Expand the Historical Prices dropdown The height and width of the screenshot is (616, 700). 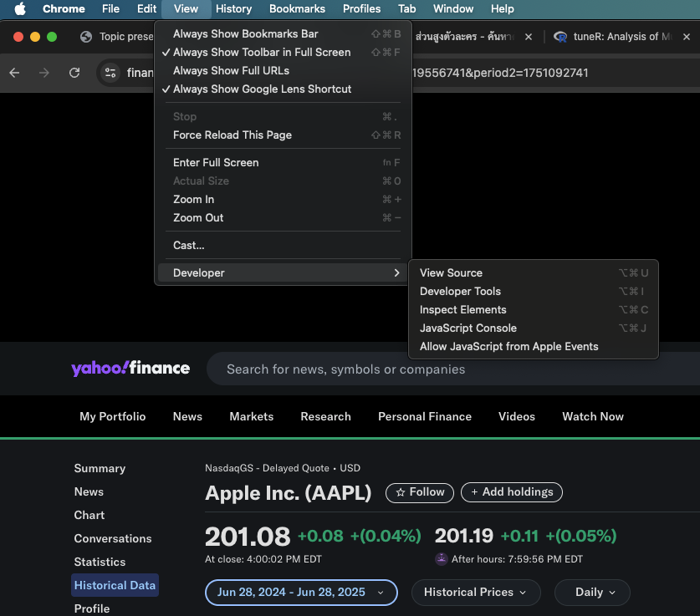(x=475, y=593)
